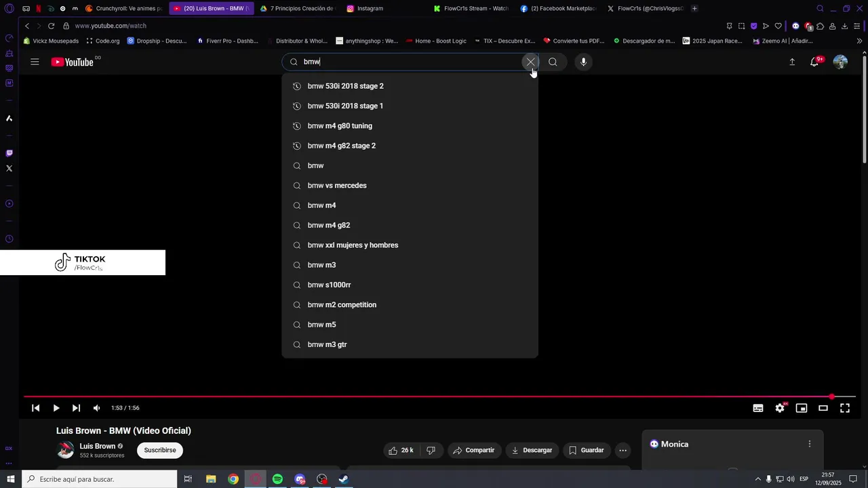Open more actions three-dot button

tap(623, 450)
